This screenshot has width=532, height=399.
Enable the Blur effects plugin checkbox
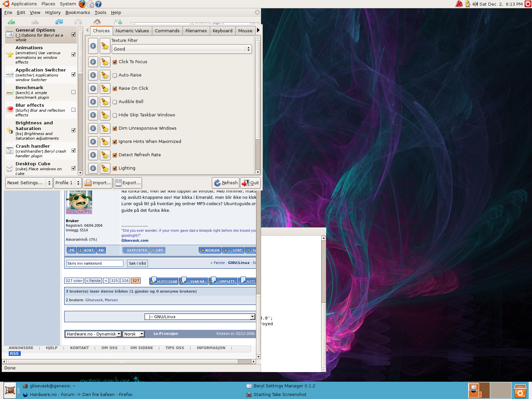[73, 110]
